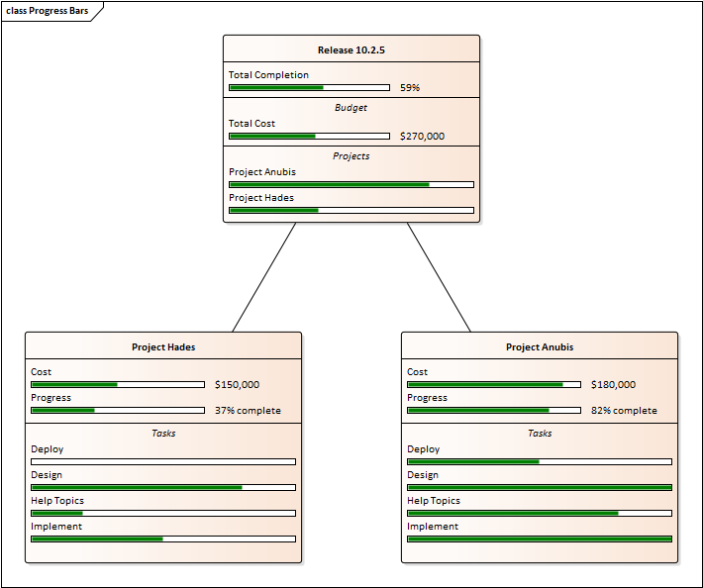Select the $180,000 Cost bar in Project Anubis
The image size is (703, 588).
pos(493,384)
